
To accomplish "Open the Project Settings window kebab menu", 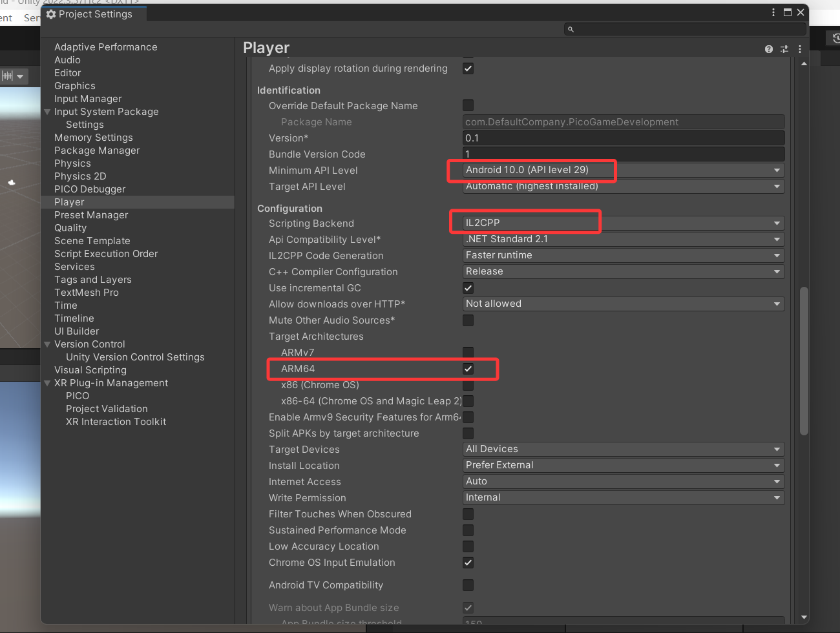I will (x=773, y=12).
